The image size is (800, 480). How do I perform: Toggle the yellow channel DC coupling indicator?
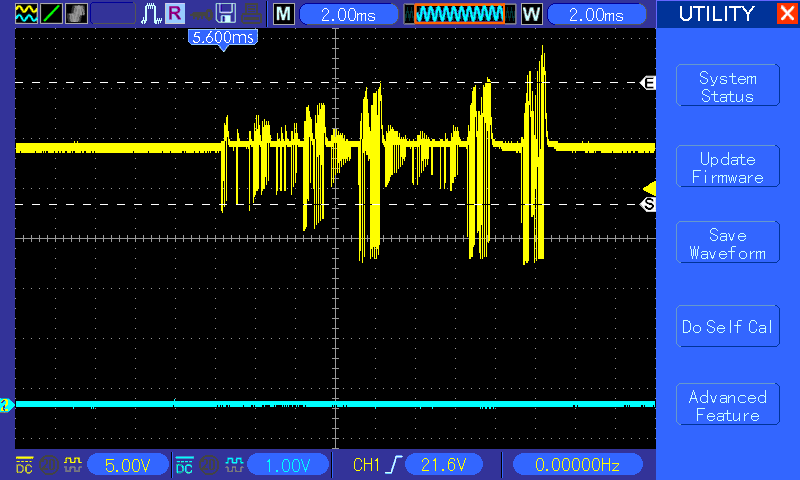24,464
